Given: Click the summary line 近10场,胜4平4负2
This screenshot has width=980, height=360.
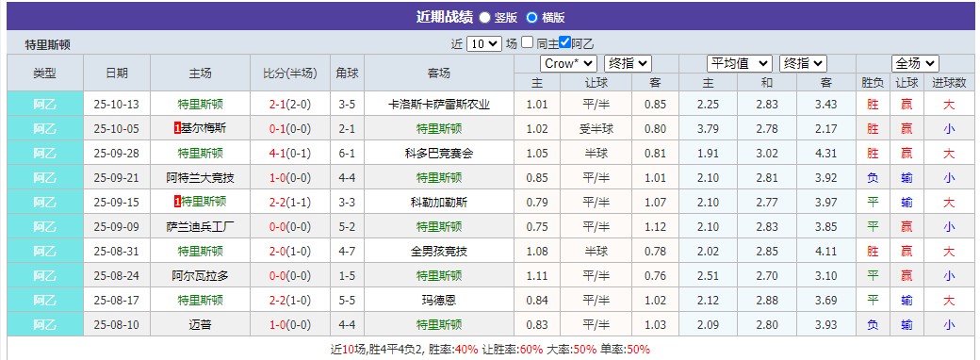Looking at the screenshot, I should (378, 349).
